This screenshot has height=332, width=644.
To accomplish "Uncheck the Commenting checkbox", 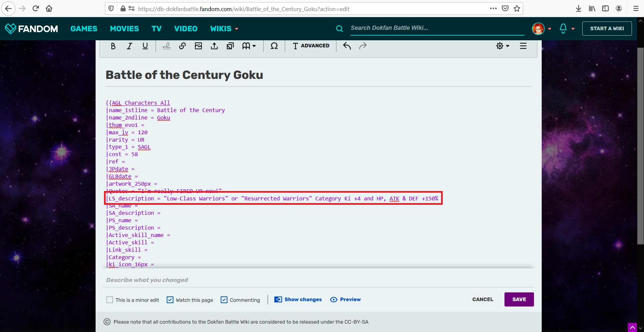I will [224, 300].
